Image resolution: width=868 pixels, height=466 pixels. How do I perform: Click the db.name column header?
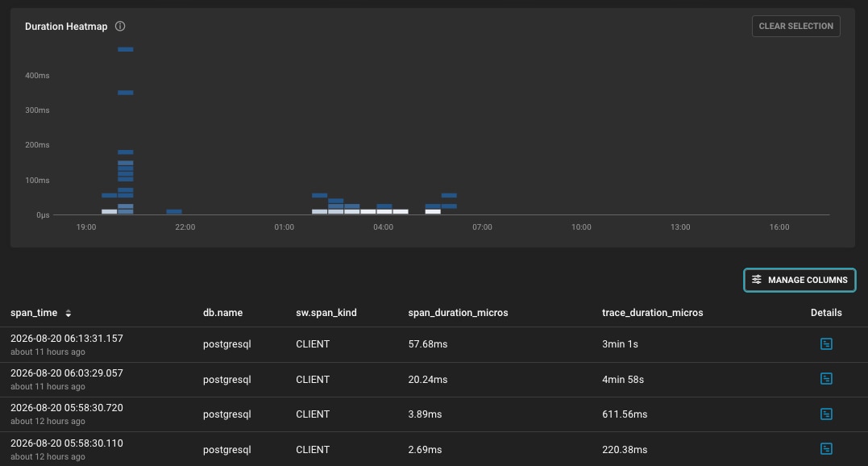[x=222, y=313]
